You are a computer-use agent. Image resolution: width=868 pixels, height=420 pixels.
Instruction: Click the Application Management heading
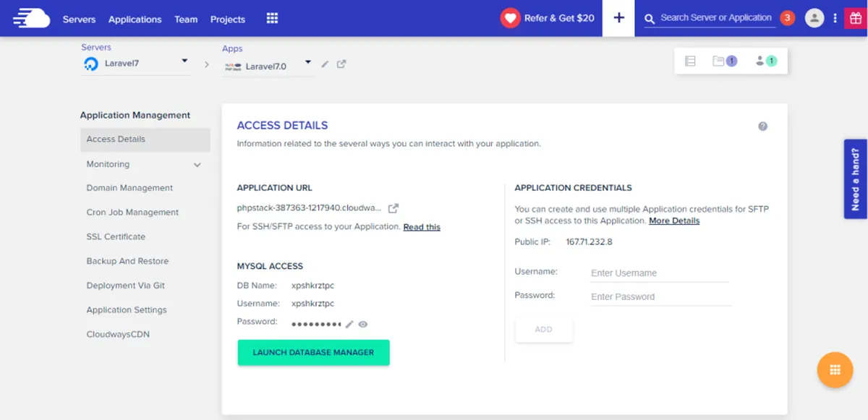(x=135, y=116)
